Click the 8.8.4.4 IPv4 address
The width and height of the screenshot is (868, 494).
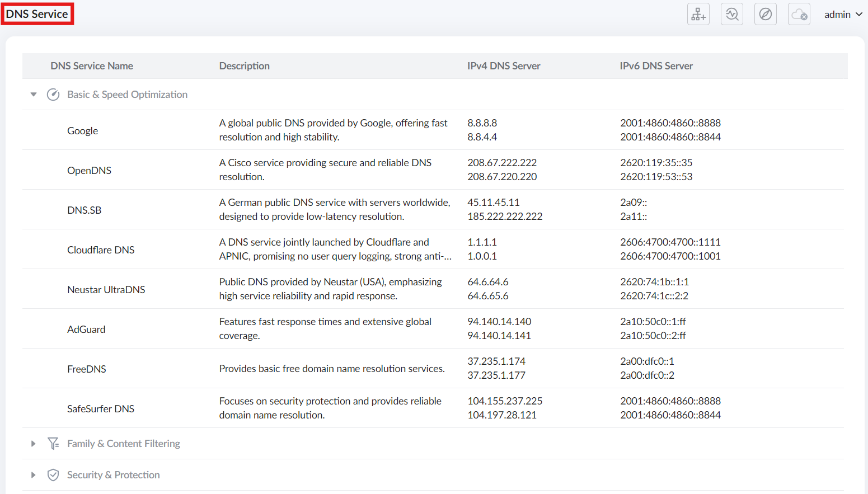coord(482,137)
